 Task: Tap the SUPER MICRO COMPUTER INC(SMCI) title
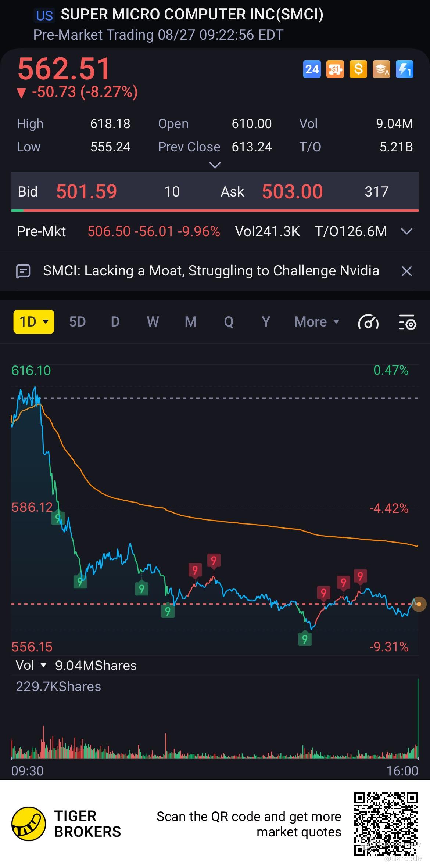(x=192, y=14)
